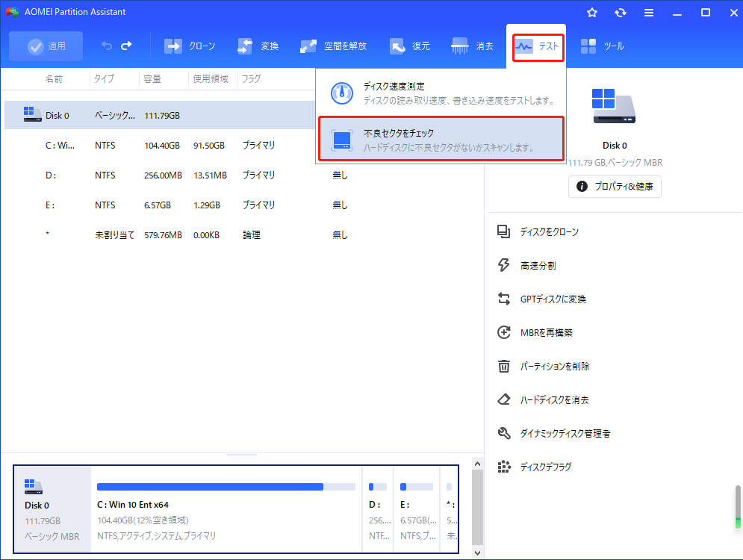The width and height of the screenshot is (743, 560).
Task: Open the クローン clone toolbar item
Action: 190,46
